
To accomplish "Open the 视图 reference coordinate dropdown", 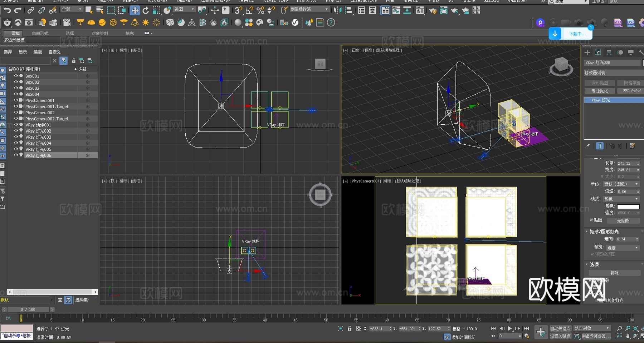I will [x=185, y=9].
